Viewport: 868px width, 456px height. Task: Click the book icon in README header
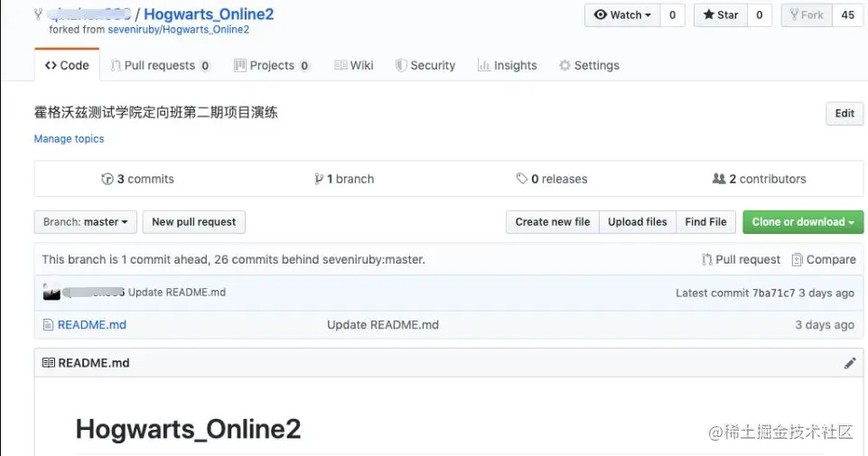pos(49,363)
